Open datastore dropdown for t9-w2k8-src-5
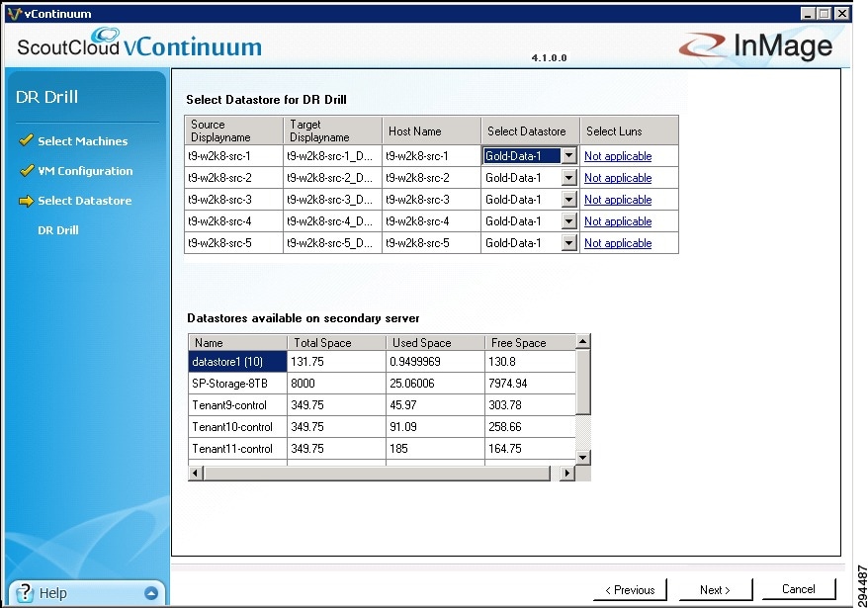 [x=568, y=242]
